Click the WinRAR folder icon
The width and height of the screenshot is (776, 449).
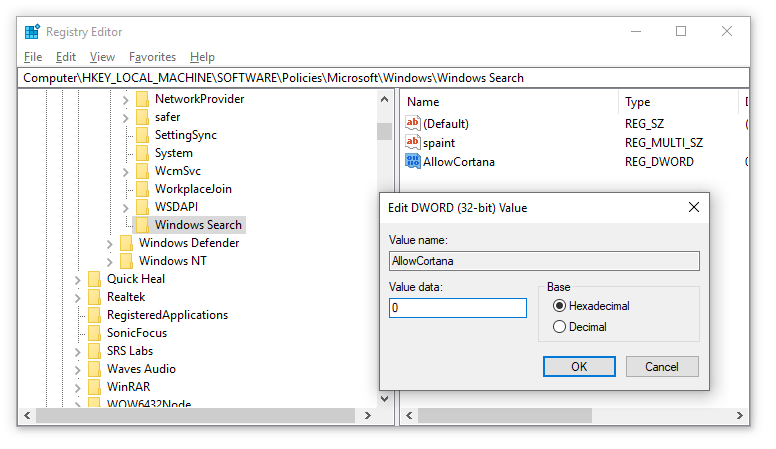coord(95,387)
